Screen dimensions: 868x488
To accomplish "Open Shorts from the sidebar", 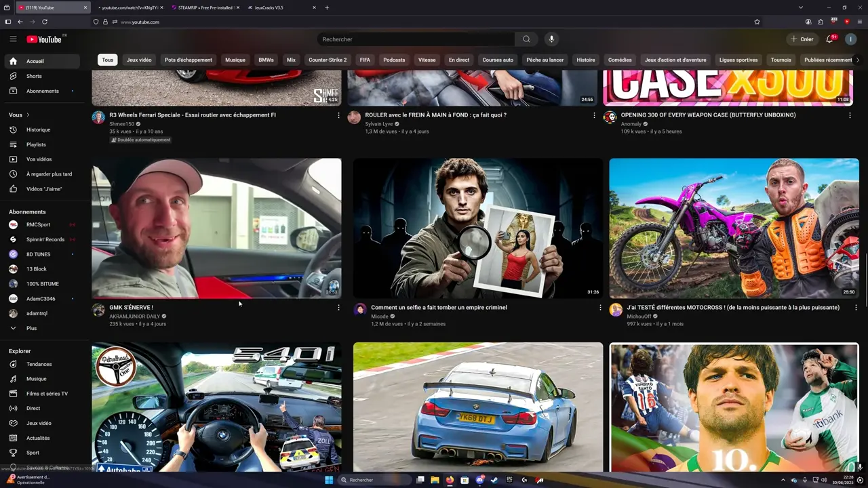I will tap(41, 76).
